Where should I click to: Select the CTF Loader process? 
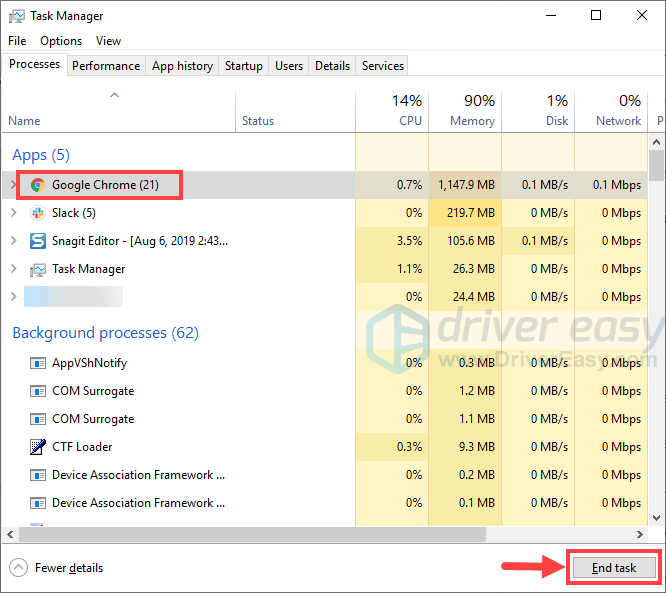pyautogui.click(x=325, y=447)
